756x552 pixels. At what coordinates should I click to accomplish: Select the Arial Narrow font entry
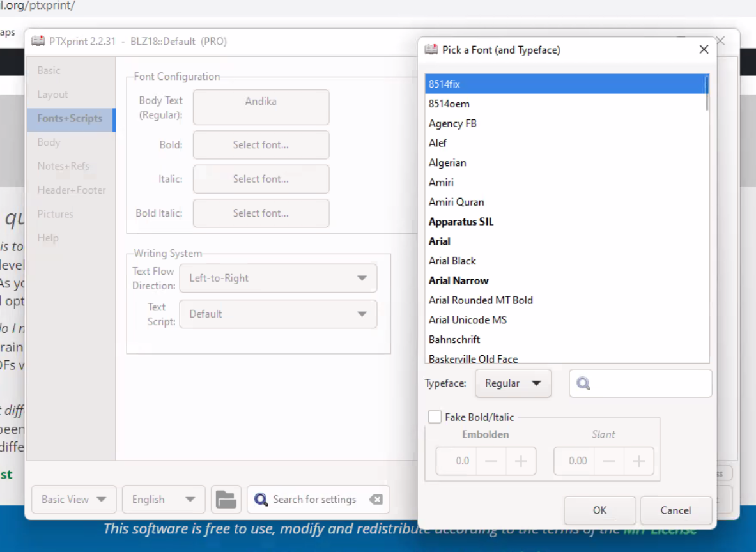(459, 280)
